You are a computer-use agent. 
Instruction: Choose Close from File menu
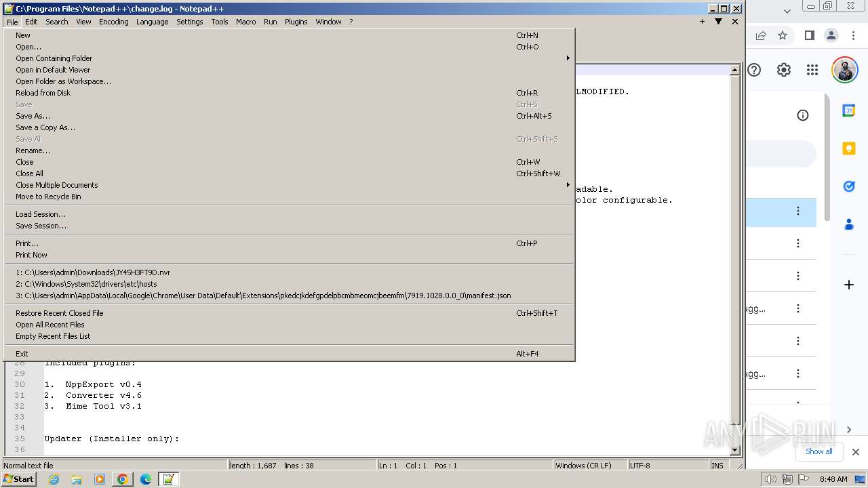pyautogui.click(x=290, y=162)
